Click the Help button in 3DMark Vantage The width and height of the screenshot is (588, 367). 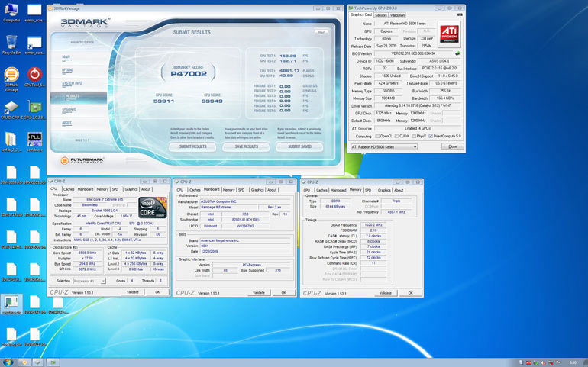[x=321, y=32]
